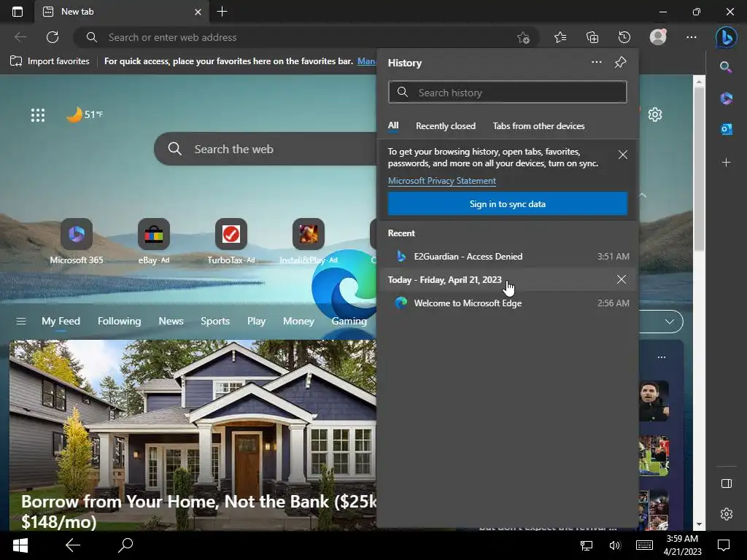Open new tab page settings gear
Image resolution: width=747 pixels, height=560 pixels.
point(655,114)
